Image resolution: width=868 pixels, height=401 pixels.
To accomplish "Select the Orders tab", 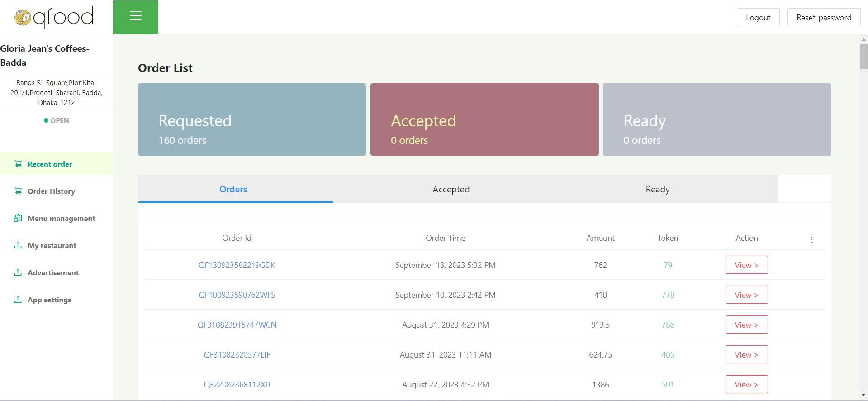I will tap(233, 189).
